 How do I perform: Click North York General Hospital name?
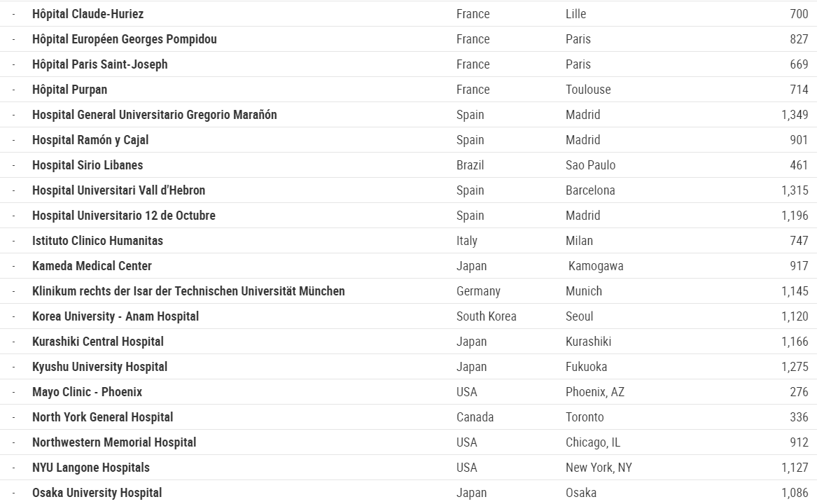coord(103,417)
